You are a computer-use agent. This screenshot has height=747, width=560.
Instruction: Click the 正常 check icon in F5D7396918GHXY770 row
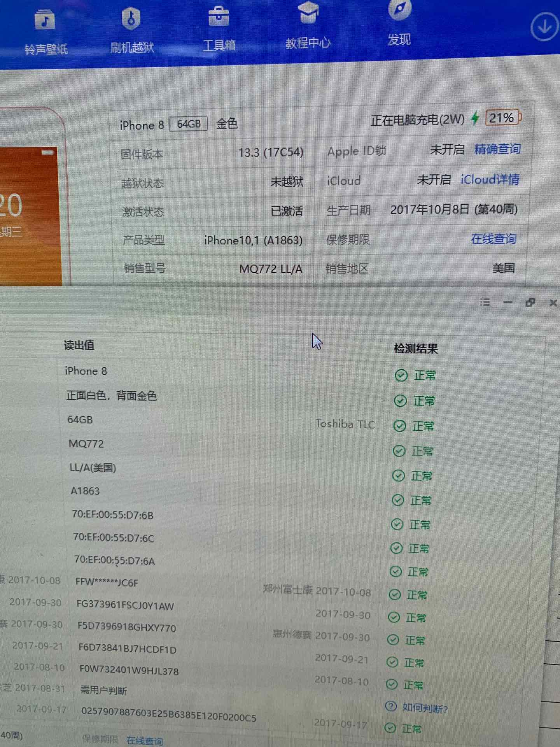tap(393, 640)
